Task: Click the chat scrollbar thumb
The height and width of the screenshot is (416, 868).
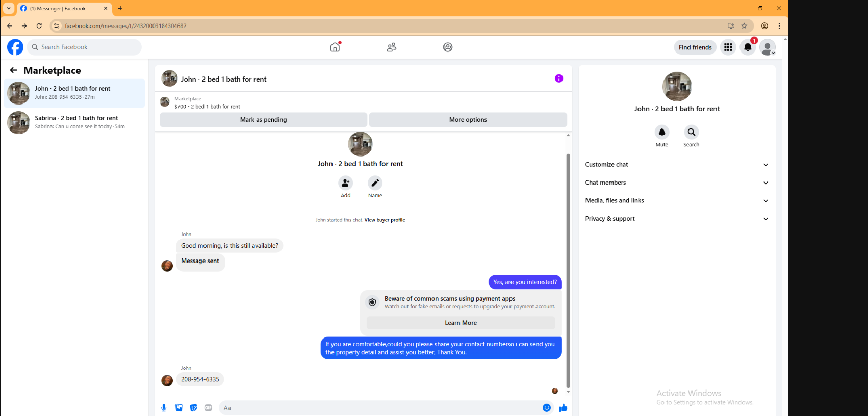Action: coord(568,270)
